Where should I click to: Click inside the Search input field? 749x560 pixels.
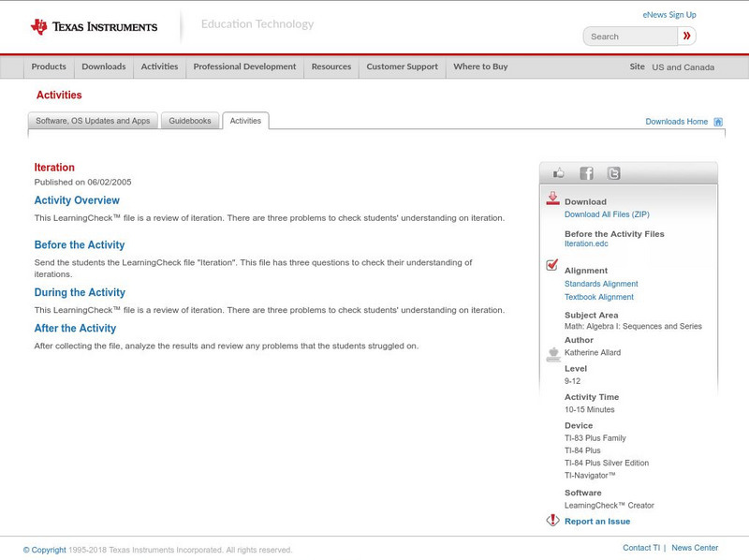tap(629, 35)
